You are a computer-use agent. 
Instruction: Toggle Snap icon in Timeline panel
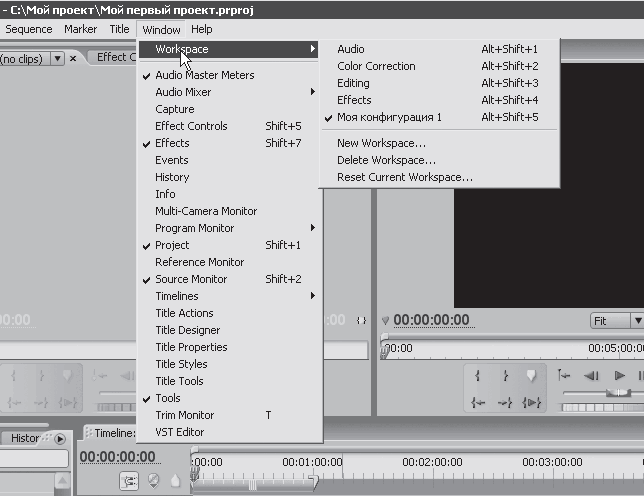[x=130, y=480]
